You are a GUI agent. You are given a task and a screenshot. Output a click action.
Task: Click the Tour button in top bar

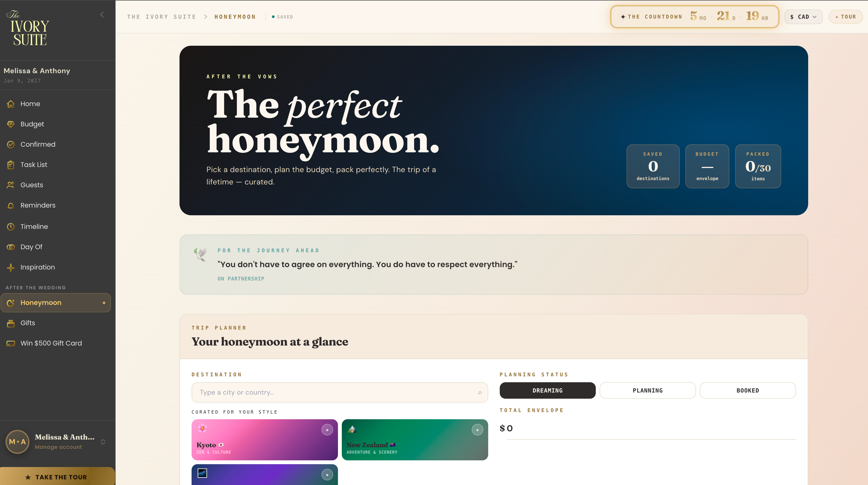[845, 17]
